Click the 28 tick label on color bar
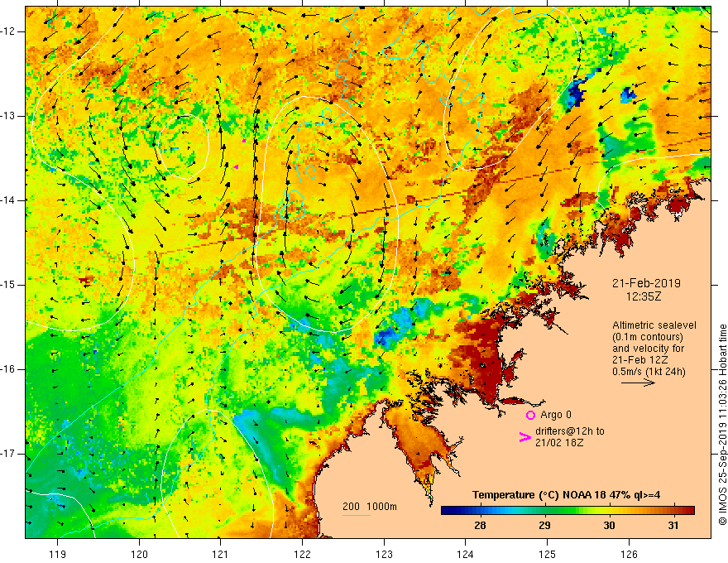 pos(480,526)
